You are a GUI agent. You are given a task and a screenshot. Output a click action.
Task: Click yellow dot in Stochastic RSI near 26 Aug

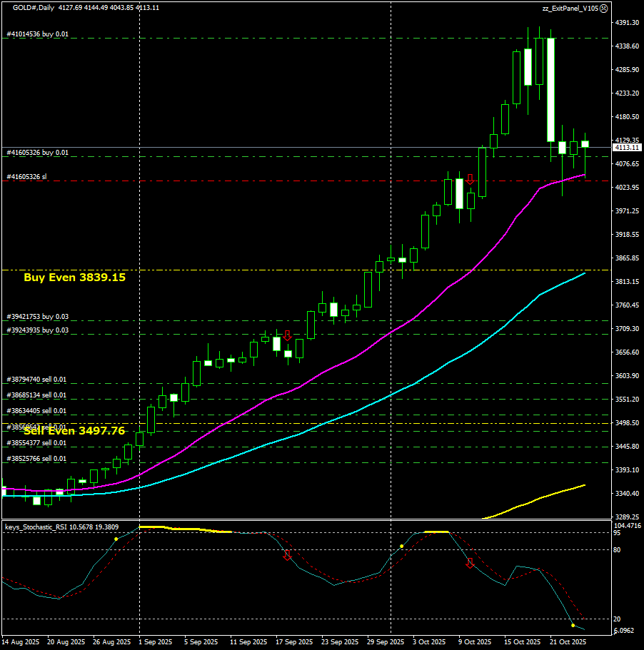point(116,539)
